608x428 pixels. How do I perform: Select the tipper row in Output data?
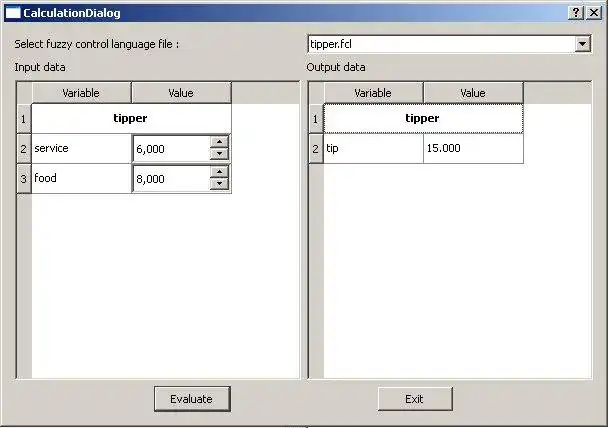click(423, 118)
